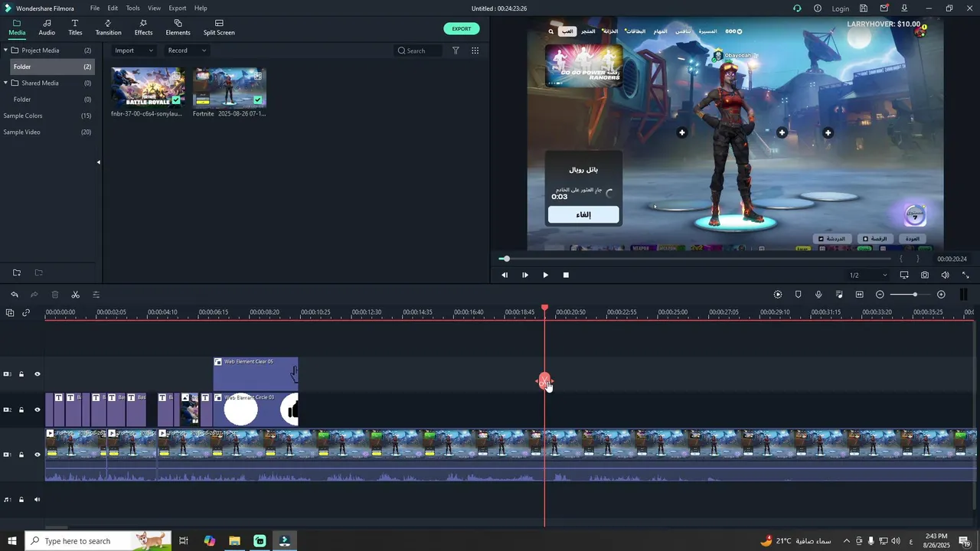
Task: Stop the preview playback
Action: [x=566, y=275]
